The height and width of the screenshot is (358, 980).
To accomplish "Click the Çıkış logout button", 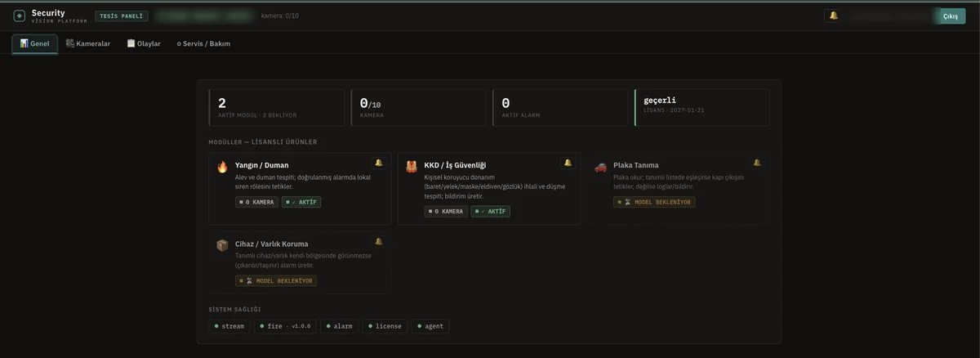I will (x=950, y=16).
